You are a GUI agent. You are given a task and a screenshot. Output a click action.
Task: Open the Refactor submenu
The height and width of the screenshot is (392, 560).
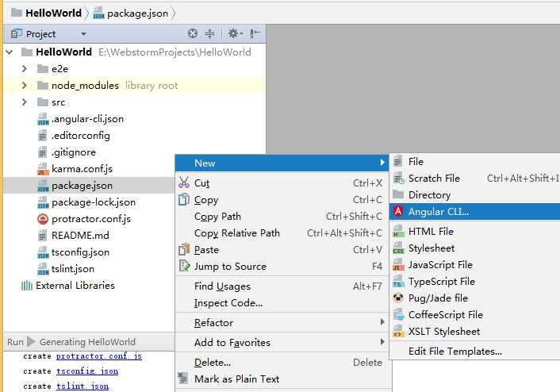pos(282,323)
